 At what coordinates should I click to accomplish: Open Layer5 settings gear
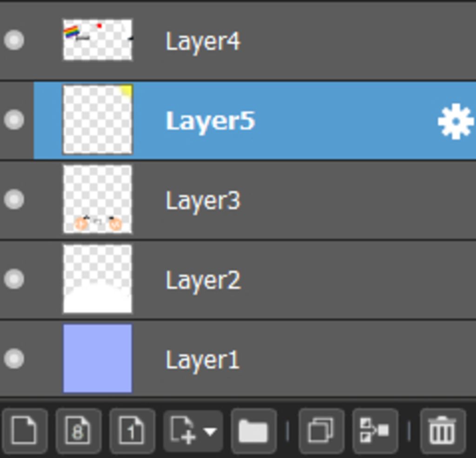(455, 121)
